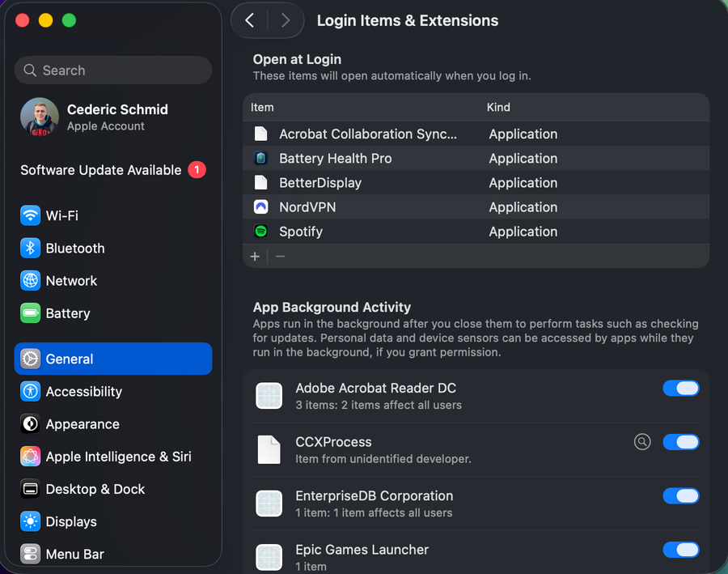
Task: Sort login items by Kind column
Action: coord(498,108)
